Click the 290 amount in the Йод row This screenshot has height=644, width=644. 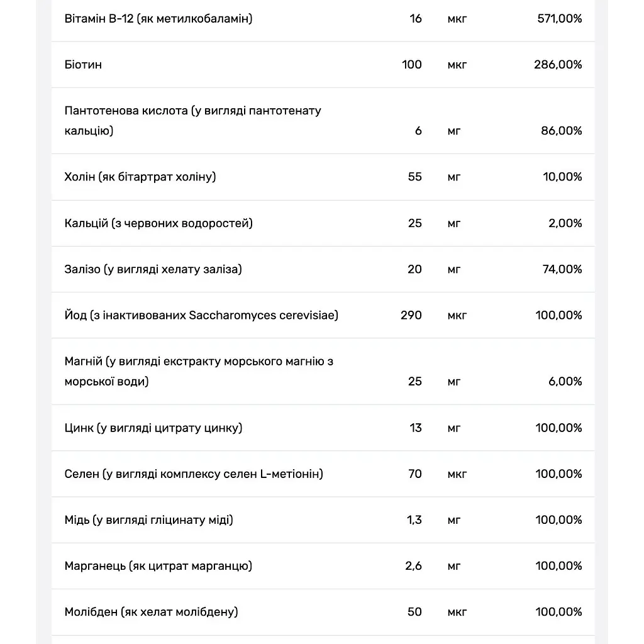[x=411, y=316]
